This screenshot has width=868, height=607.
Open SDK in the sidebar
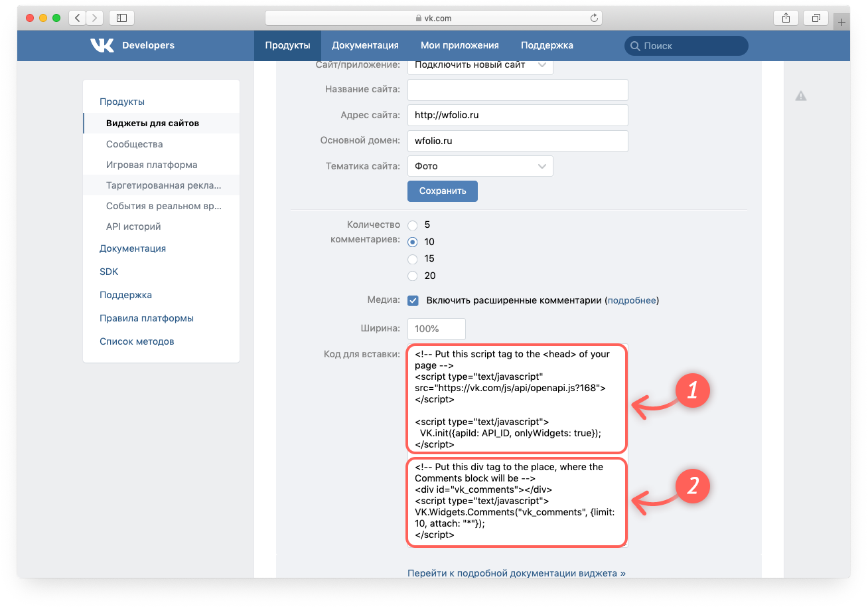pos(109,272)
